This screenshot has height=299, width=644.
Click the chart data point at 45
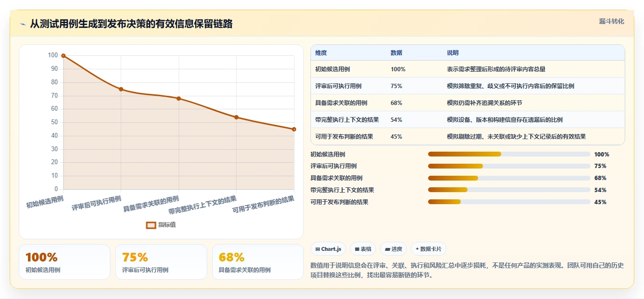pos(294,129)
